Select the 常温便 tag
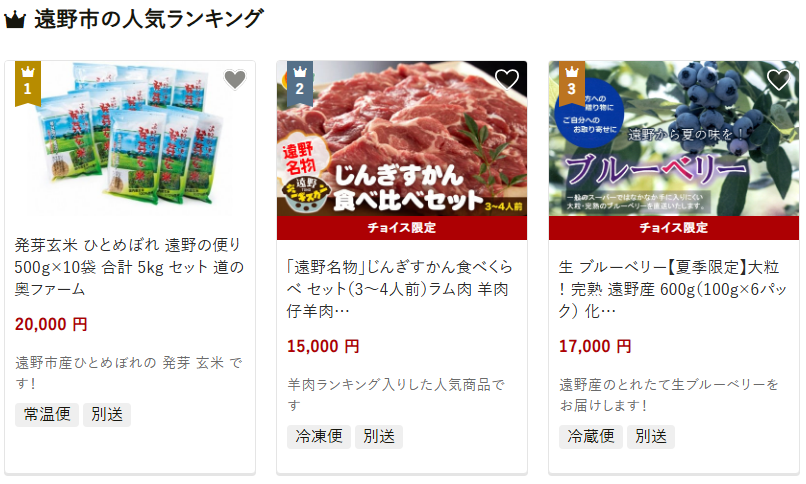806x484 pixels. click(47, 415)
